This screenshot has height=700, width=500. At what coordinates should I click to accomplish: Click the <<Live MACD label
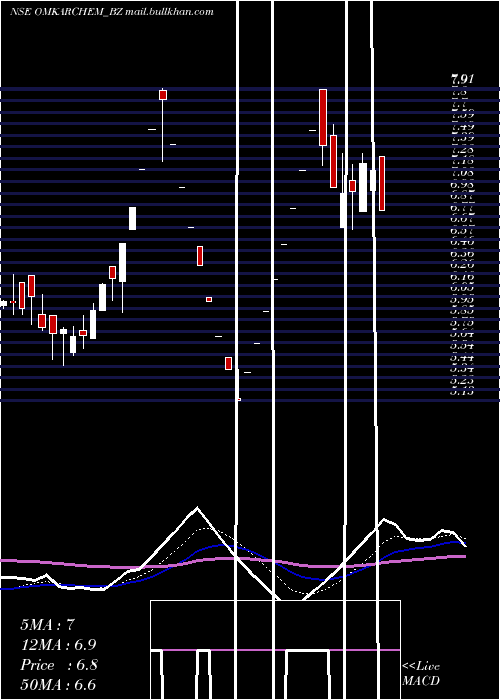coord(421,674)
